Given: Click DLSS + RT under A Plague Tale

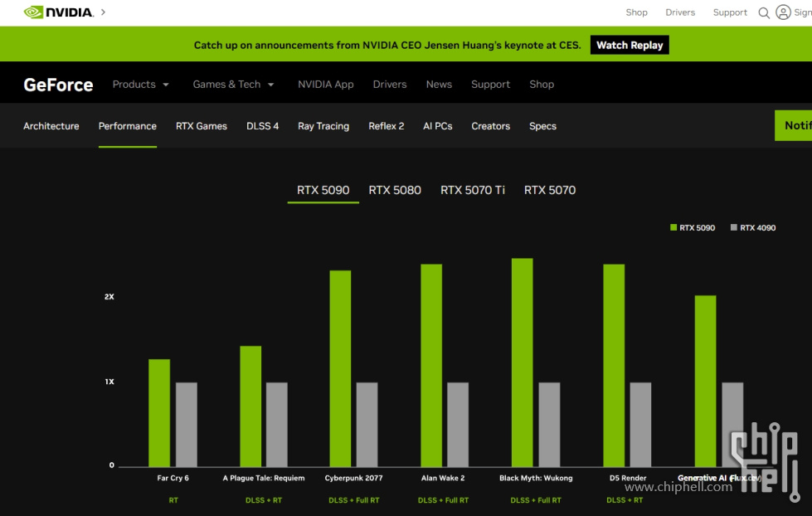Looking at the screenshot, I should coord(264,500).
